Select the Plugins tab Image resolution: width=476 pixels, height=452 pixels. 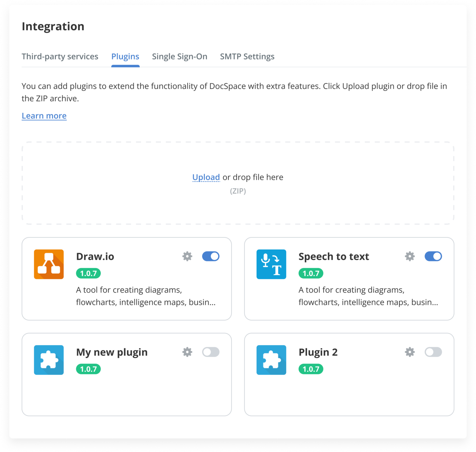click(x=125, y=57)
